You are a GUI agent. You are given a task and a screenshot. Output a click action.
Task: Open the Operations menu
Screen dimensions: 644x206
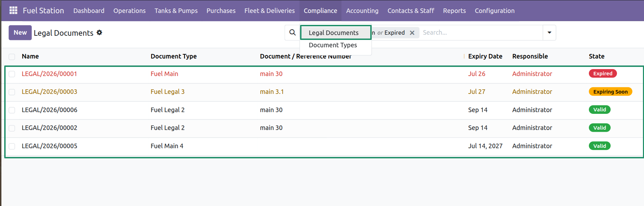pyautogui.click(x=130, y=11)
